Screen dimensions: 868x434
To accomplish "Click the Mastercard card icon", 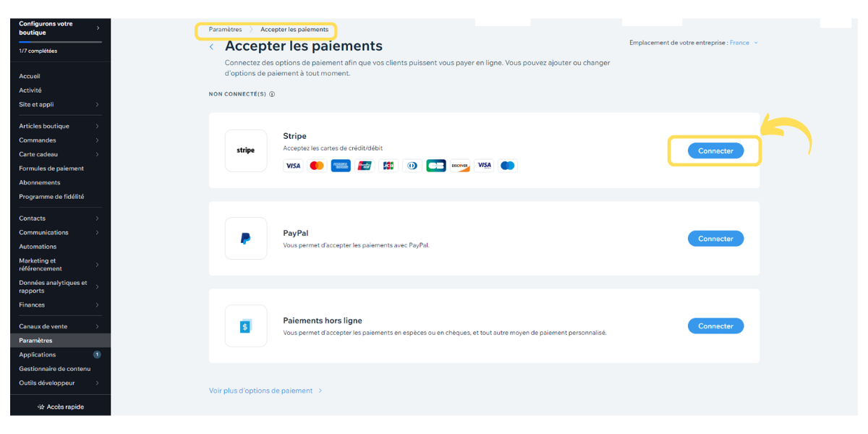I will point(317,166).
